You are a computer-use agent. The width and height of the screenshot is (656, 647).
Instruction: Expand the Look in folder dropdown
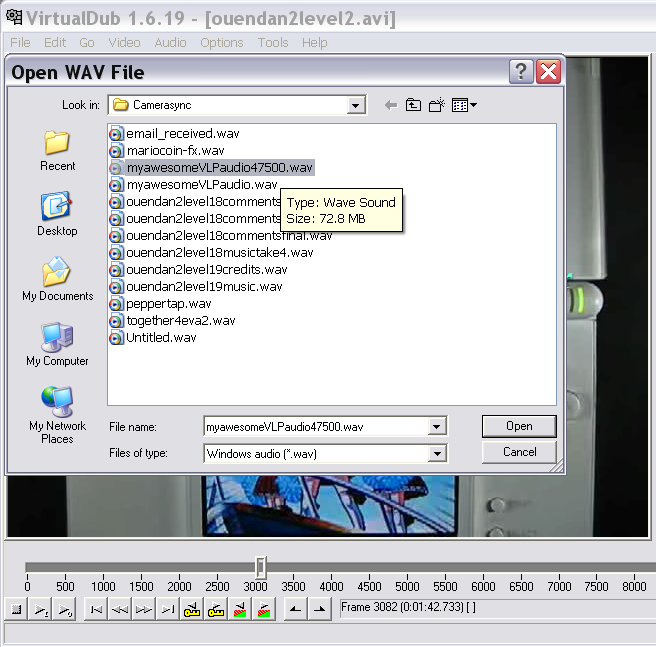[x=355, y=105]
